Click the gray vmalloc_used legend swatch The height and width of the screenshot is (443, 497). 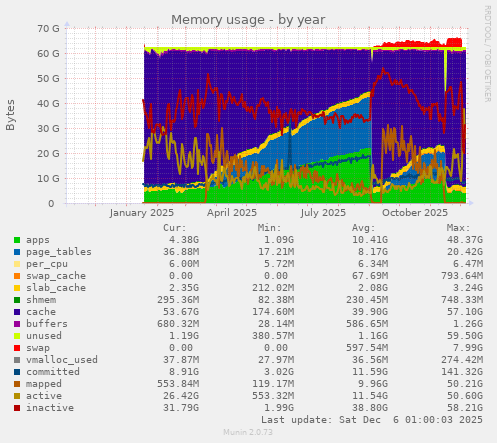[17, 360]
